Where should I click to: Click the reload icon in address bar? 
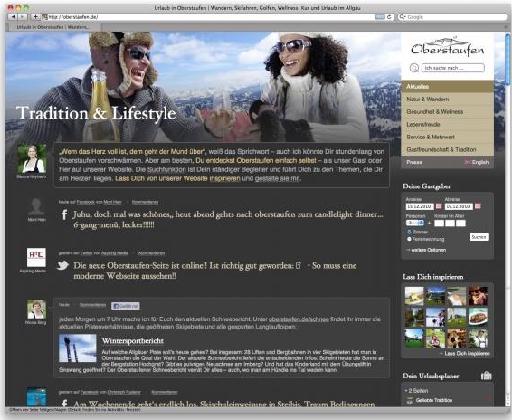tap(389, 16)
